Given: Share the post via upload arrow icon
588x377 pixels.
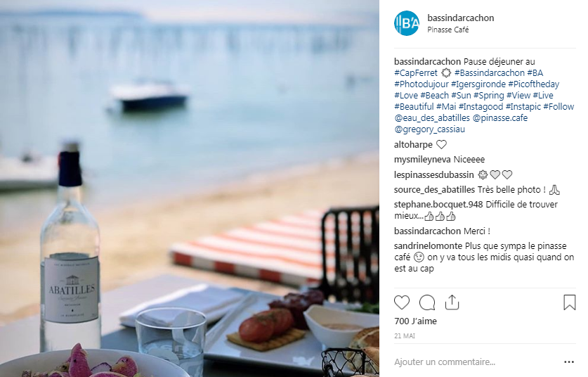Looking at the screenshot, I should (x=452, y=302).
